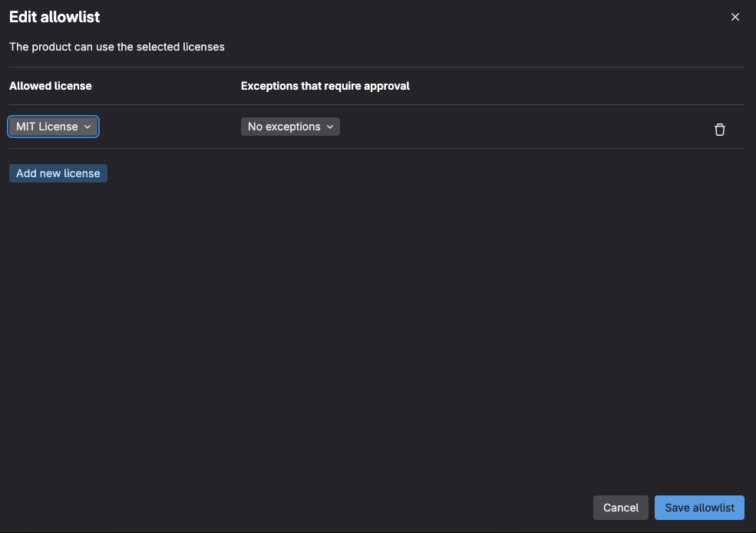This screenshot has height=533, width=756.
Task: Click blank footer area left of Cancel
Action: [307, 508]
